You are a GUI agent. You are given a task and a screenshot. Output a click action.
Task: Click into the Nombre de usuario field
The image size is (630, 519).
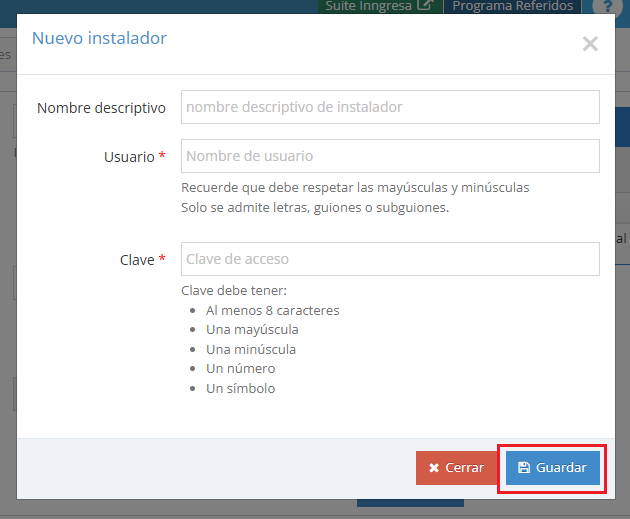click(390, 156)
